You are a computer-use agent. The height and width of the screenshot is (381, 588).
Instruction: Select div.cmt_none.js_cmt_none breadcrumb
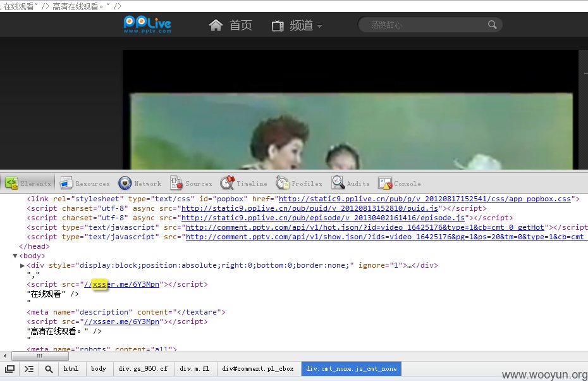pos(352,368)
